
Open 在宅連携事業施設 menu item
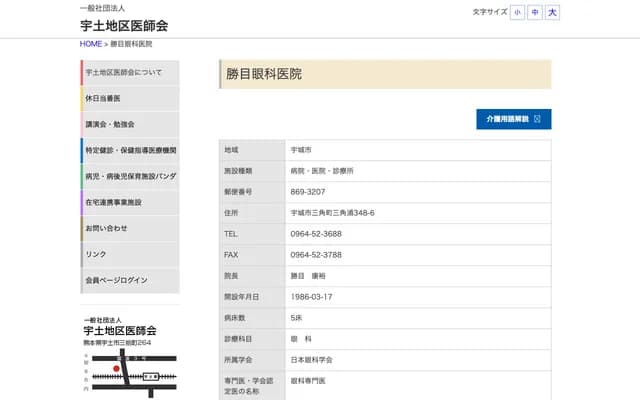130,202
